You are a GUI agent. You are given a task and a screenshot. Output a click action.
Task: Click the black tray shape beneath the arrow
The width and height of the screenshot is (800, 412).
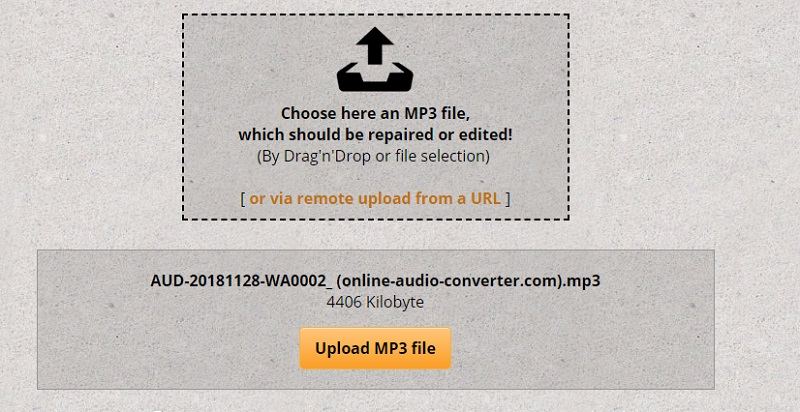(x=375, y=78)
